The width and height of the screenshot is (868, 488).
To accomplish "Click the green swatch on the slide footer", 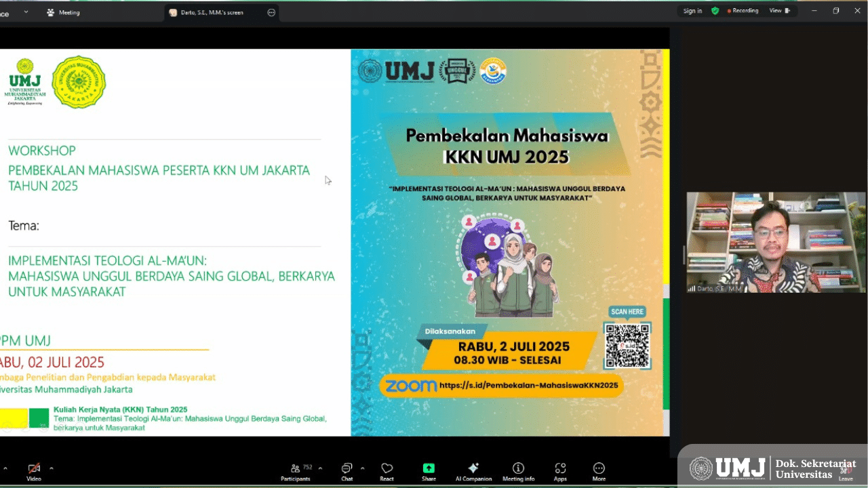I will tap(39, 418).
